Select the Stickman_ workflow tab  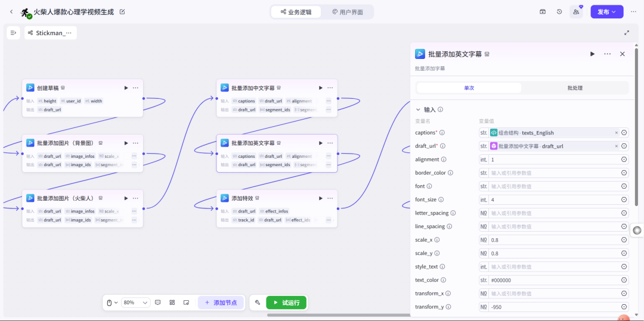[x=51, y=33]
